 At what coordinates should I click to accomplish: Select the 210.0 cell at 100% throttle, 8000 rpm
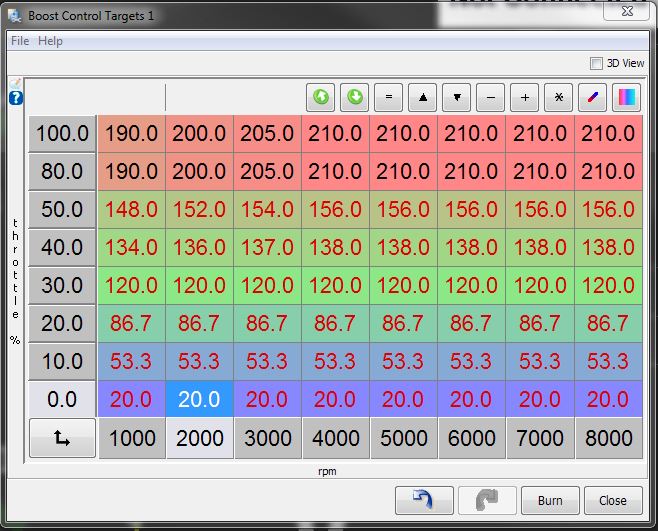pyautogui.click(x=608, y=133)
